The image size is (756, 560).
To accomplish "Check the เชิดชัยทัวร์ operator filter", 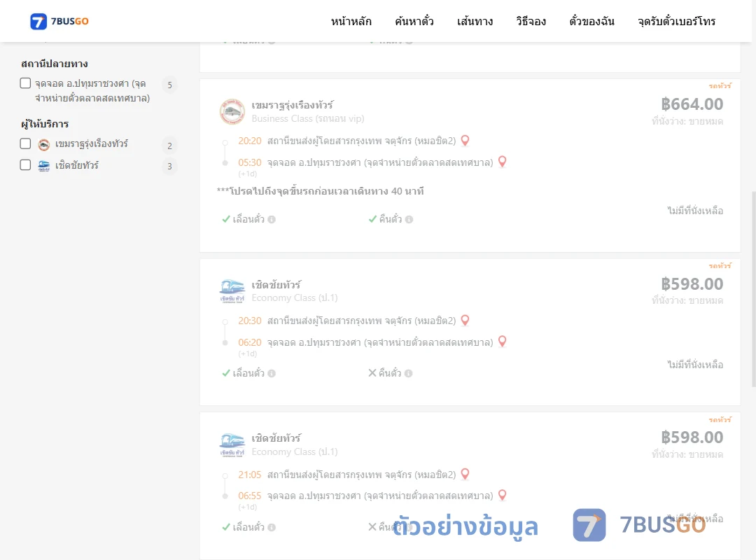I will tap(26, 165).
